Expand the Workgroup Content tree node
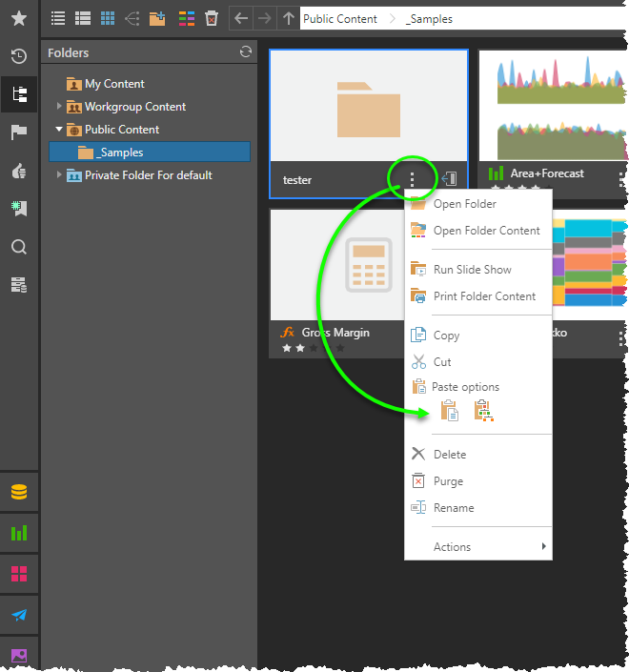 point(59,107)
